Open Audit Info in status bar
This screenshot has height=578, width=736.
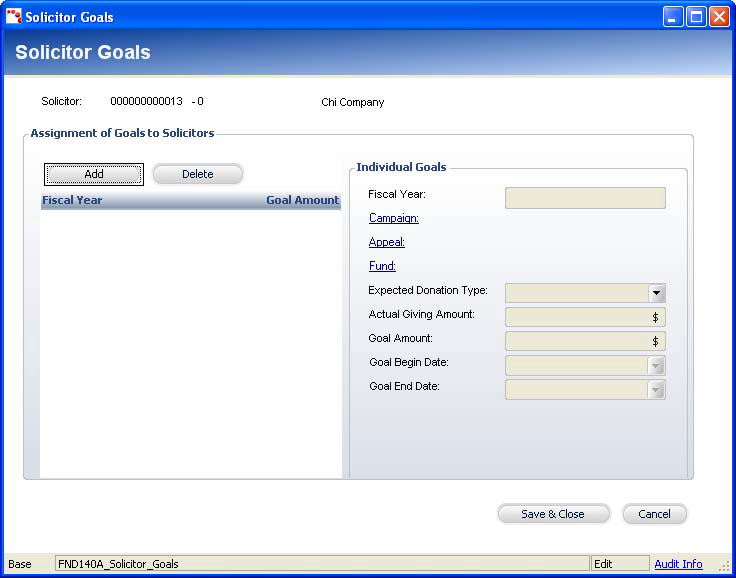point(678,564)
